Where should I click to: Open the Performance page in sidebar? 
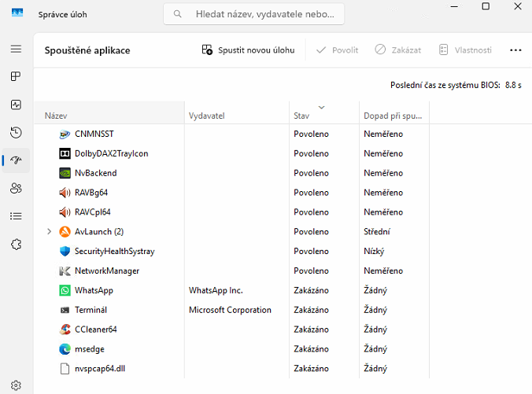coord(16,105)
